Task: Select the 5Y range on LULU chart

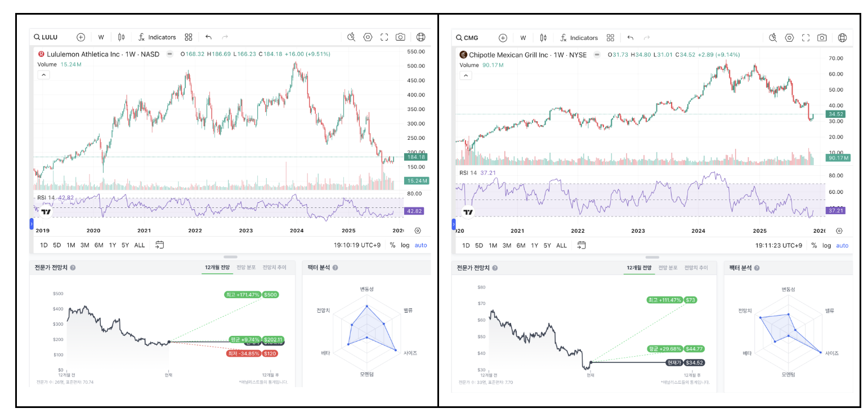Action: point(125,245)
